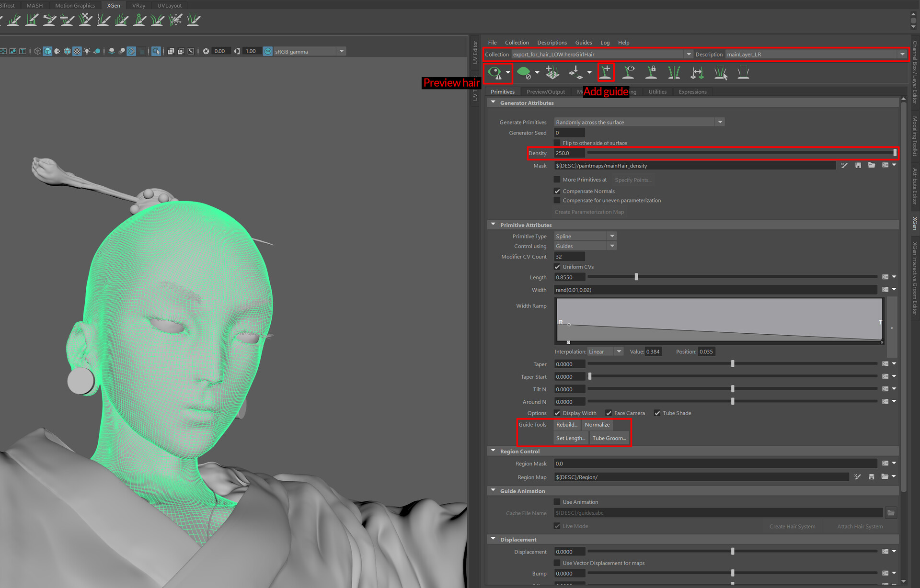
Task: Enable Flip to other side of surface
Action: pos(557,143)
